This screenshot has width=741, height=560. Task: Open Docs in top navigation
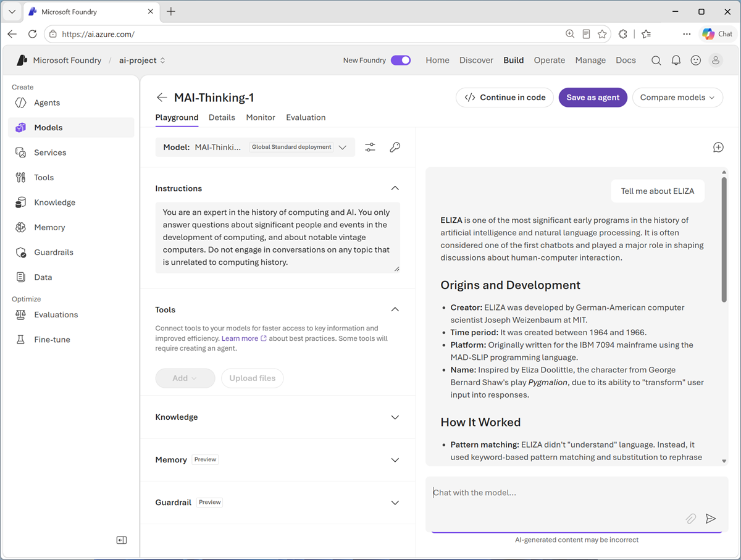pyautogui.click(x=626, y=61)
